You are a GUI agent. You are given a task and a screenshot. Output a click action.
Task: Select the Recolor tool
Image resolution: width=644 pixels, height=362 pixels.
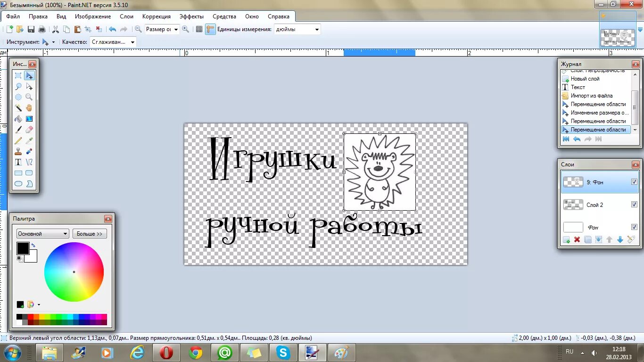coord(29,151)
